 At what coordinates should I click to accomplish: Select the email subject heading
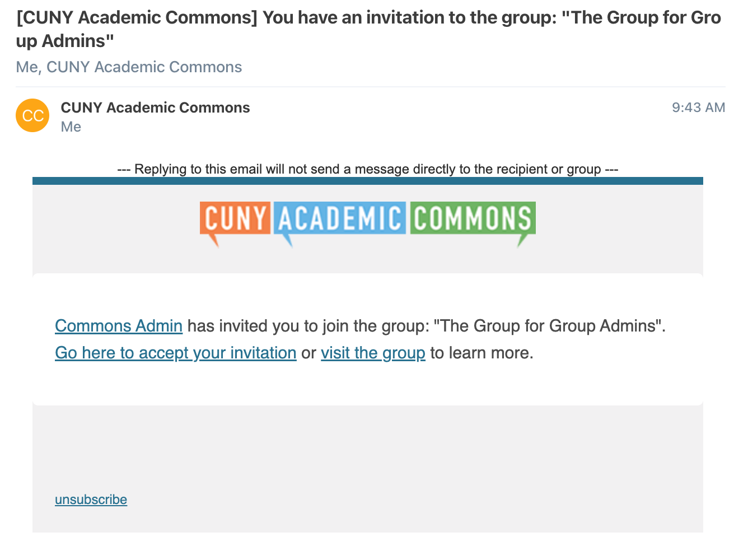point(368,29)
